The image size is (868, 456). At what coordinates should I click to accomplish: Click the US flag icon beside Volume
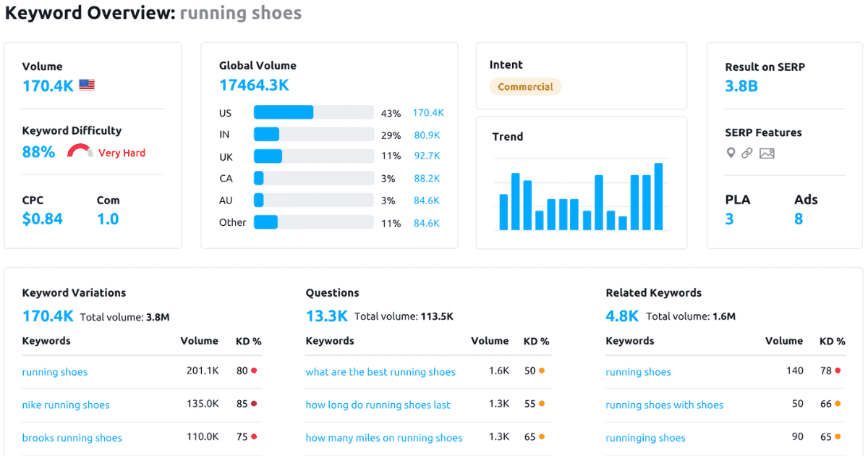pyautogui.click(x=87, y=85)
